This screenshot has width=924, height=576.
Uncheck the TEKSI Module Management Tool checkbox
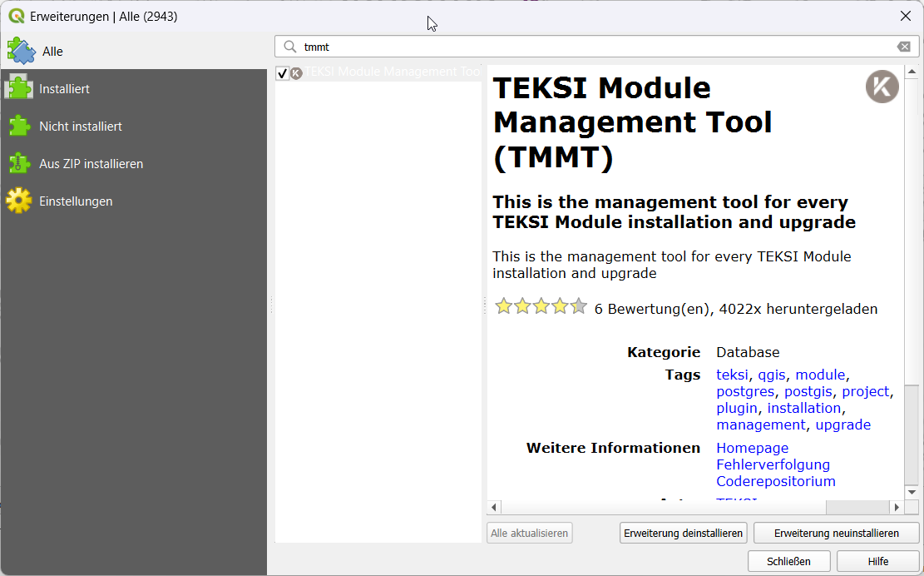coord(282,73)
